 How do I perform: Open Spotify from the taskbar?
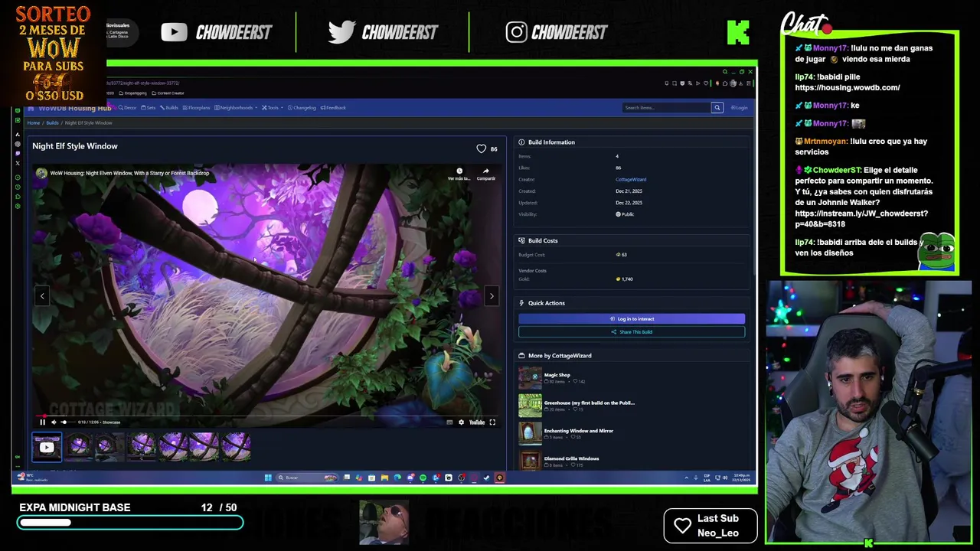[x=423, y=478]
